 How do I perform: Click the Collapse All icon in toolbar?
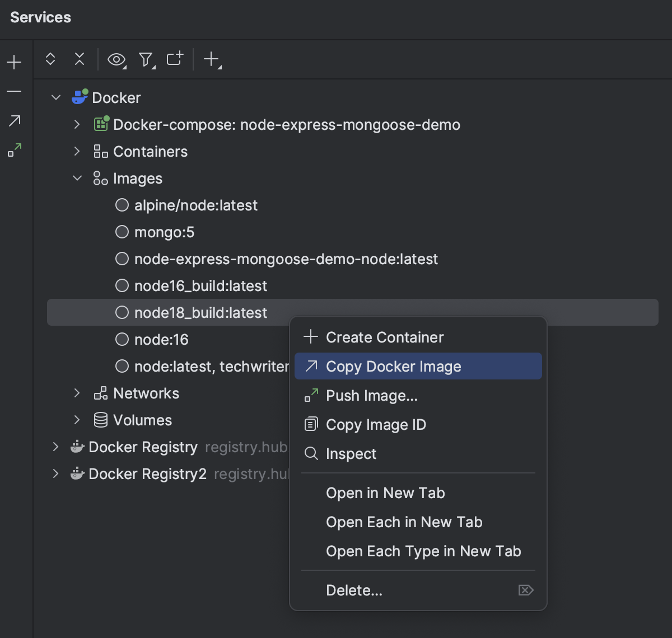[79, 59]
